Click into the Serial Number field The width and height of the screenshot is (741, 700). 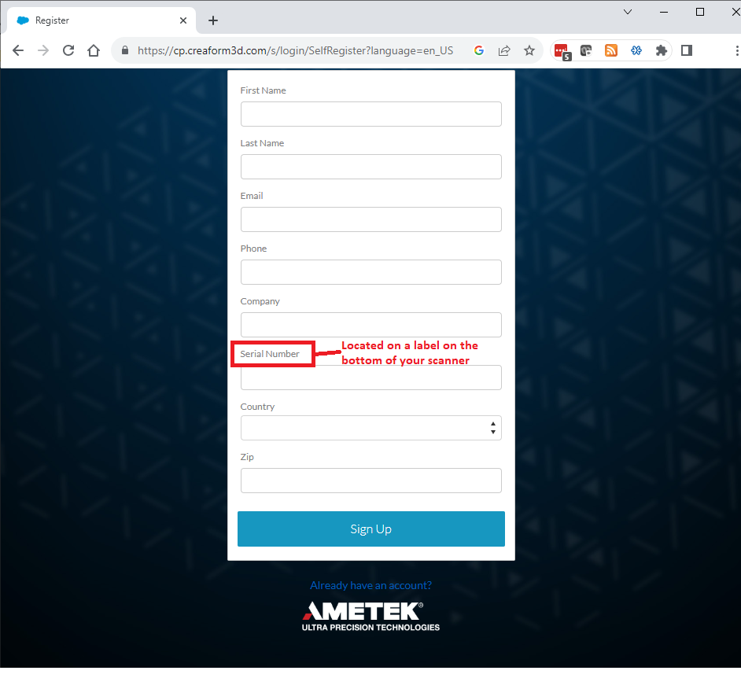click(371, 378)
